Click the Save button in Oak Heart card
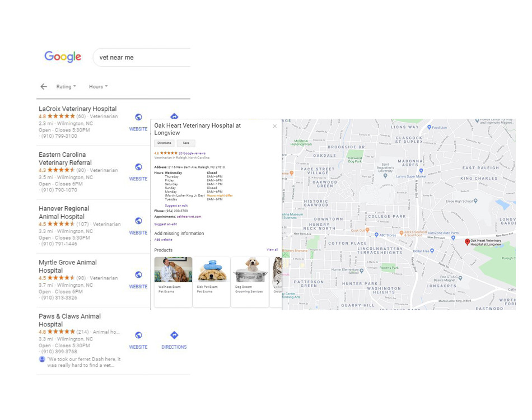Screen dimensions: 532x420 pos(186,143)
